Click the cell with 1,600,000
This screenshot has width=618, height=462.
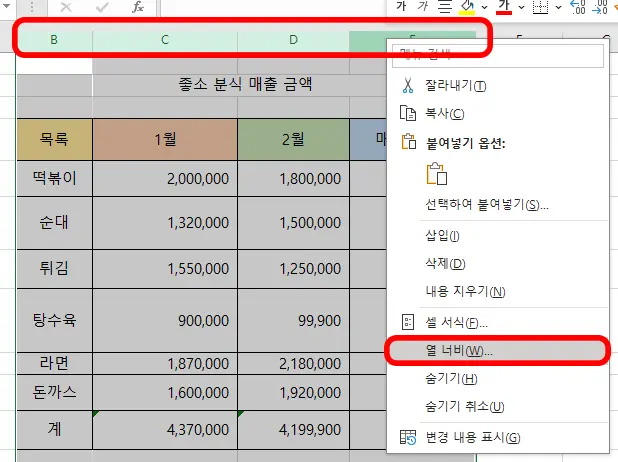point(165,392)
